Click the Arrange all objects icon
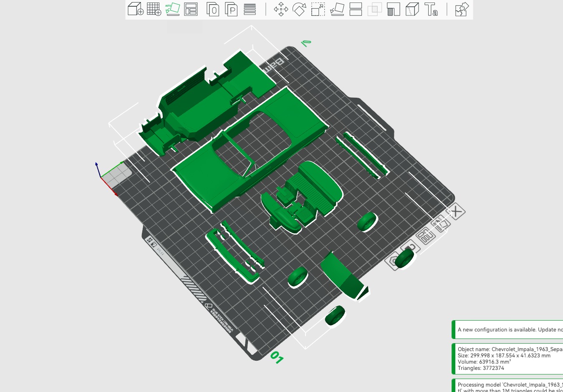 (191, 9)
